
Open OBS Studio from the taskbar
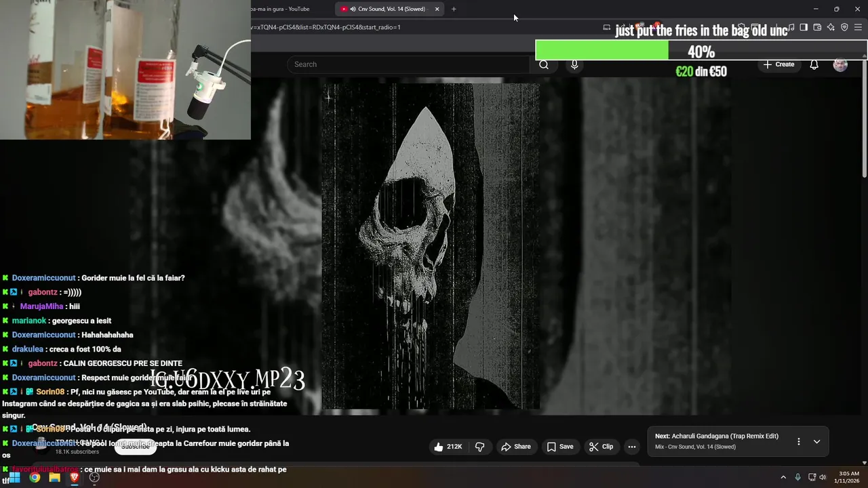click(x=94, y=477)
